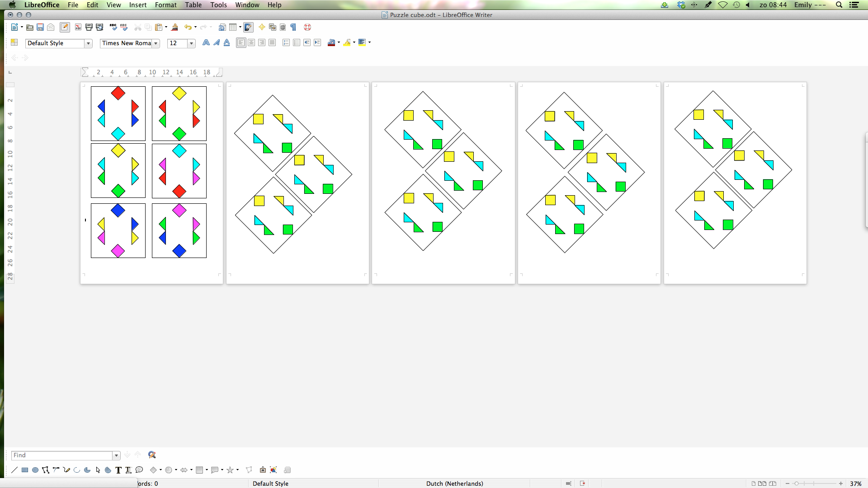Toggle the Selection tool in drawing toolbar
This screenshot has height=488, width=868.
click(x=98, y=469)
